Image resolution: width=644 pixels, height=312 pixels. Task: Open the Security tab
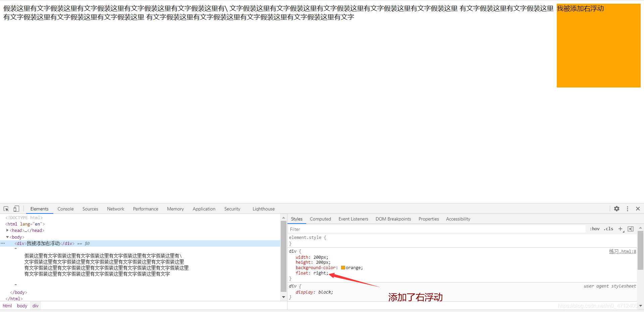tap(232, 209)
